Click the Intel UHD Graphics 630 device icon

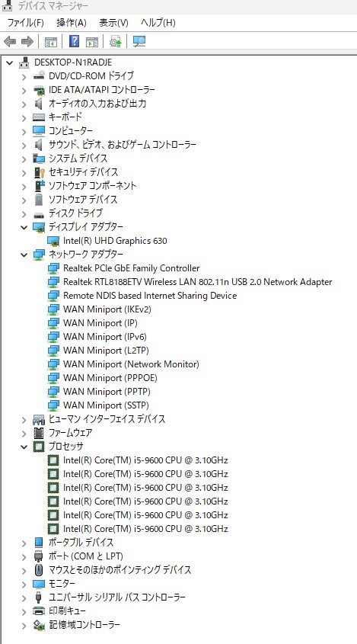53,241
